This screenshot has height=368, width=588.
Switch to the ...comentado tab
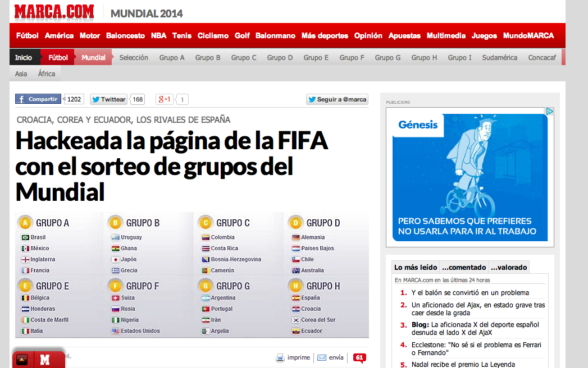pyautogui.click(x=463, y=268)
